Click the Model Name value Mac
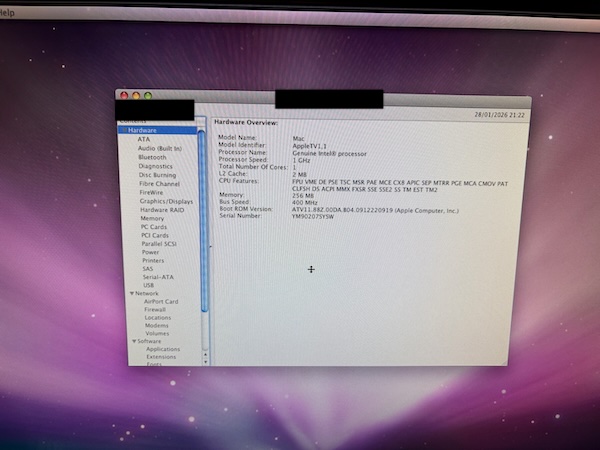 click(298, 139)
